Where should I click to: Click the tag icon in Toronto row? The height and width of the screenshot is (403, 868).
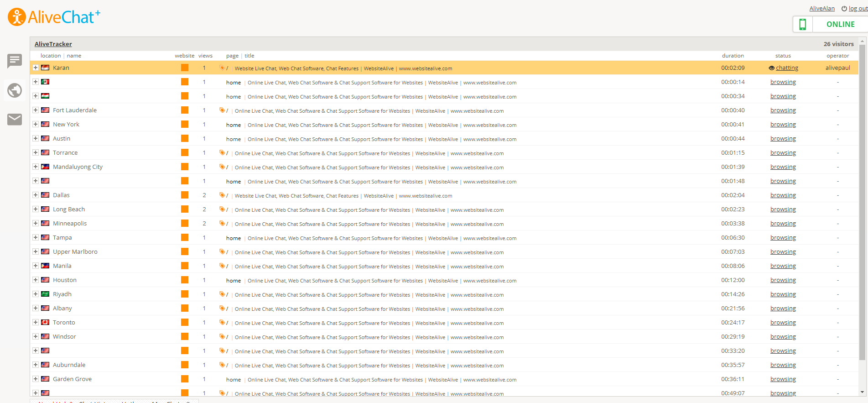[222, 322]
